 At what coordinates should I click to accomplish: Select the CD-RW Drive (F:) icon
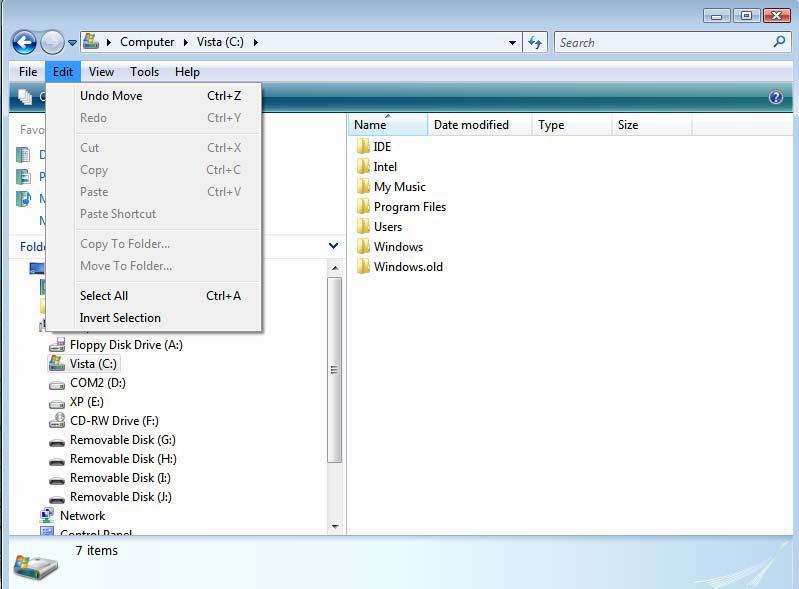(x=57, y=420)
